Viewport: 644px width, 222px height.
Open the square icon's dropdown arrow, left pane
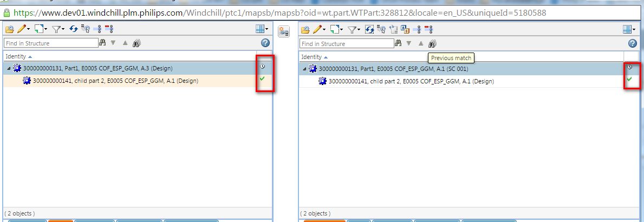[46, 29]
